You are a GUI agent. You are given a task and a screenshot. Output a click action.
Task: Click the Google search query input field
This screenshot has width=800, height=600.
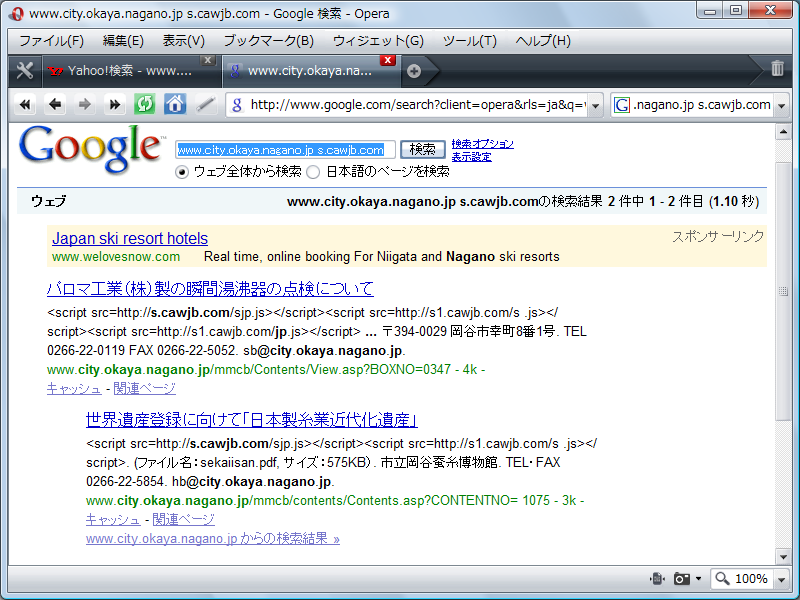click(x=285, y=150)
